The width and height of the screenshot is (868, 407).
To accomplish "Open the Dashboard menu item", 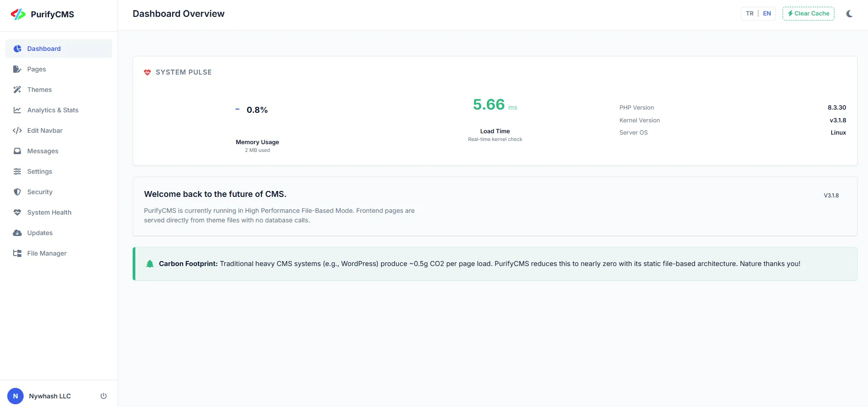I will (x=59, y=49).
